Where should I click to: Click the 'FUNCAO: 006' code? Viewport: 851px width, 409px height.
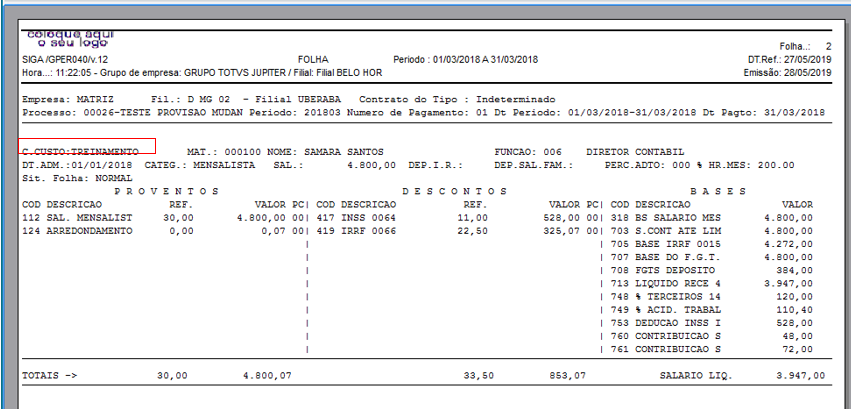(528, 152)
